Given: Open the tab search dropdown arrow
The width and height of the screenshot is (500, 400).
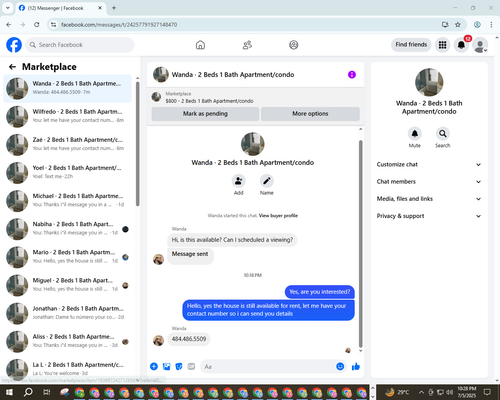Looking at the screenshot, I should 7,8.
